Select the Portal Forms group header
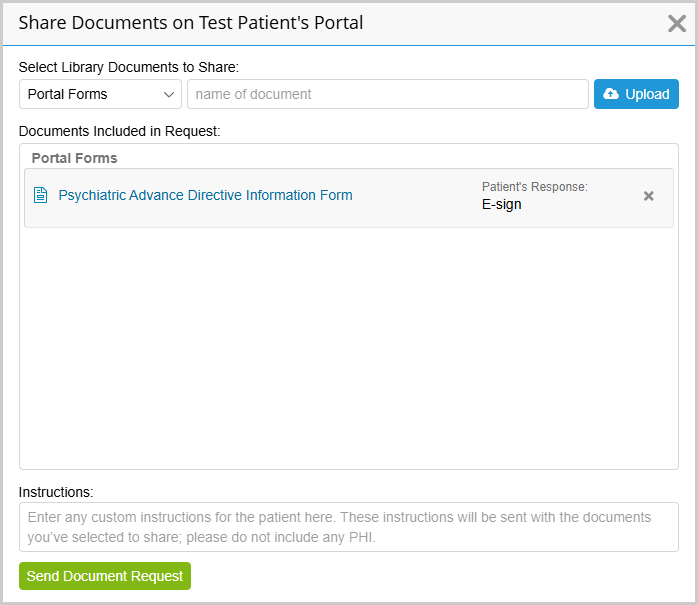Screen dimensions: 698x605 tap(74, 158)
